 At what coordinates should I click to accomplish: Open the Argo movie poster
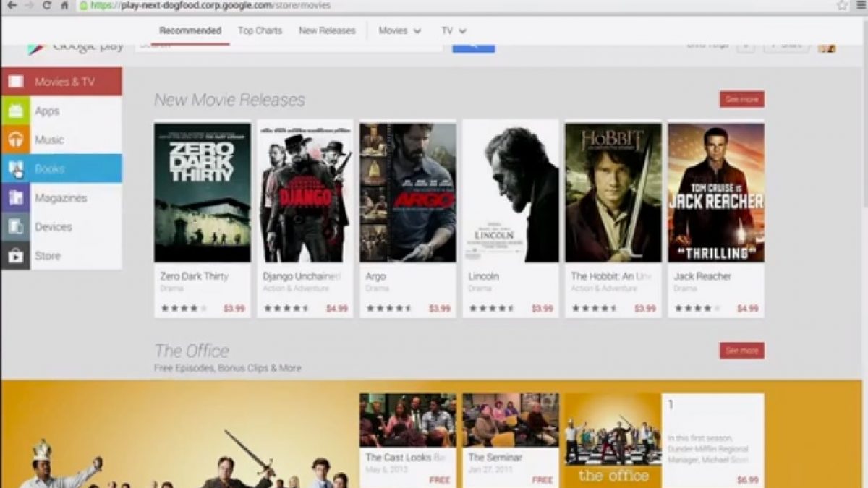(408, 192)
